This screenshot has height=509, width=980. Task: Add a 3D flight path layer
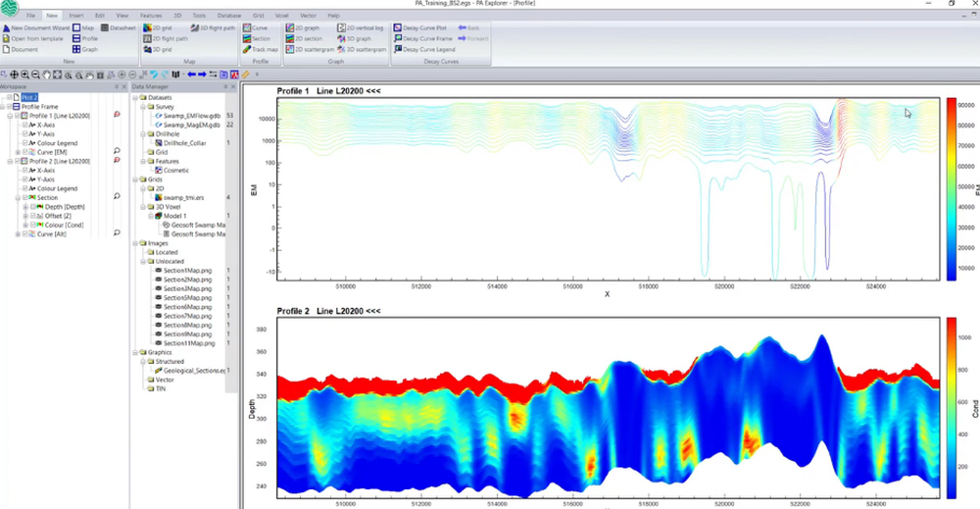point(213,28)
